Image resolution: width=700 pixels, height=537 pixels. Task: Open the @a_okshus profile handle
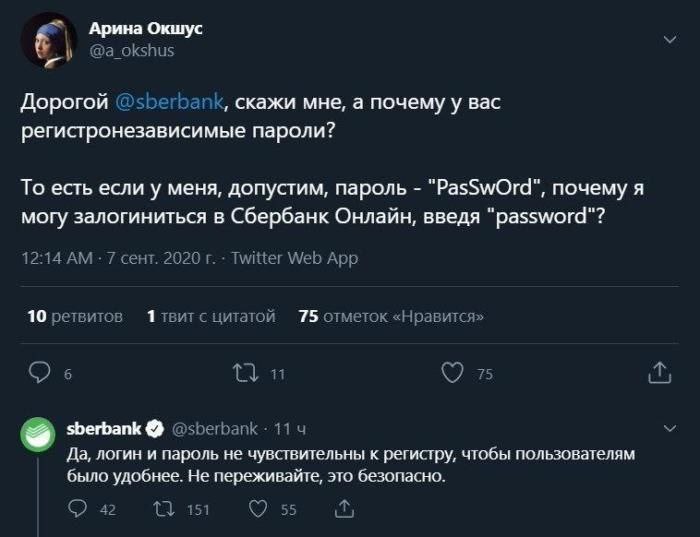tap(132, 50)
